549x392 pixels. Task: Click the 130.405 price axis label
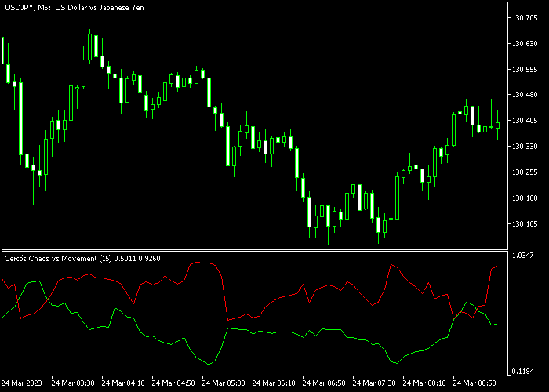coord(525,121)
